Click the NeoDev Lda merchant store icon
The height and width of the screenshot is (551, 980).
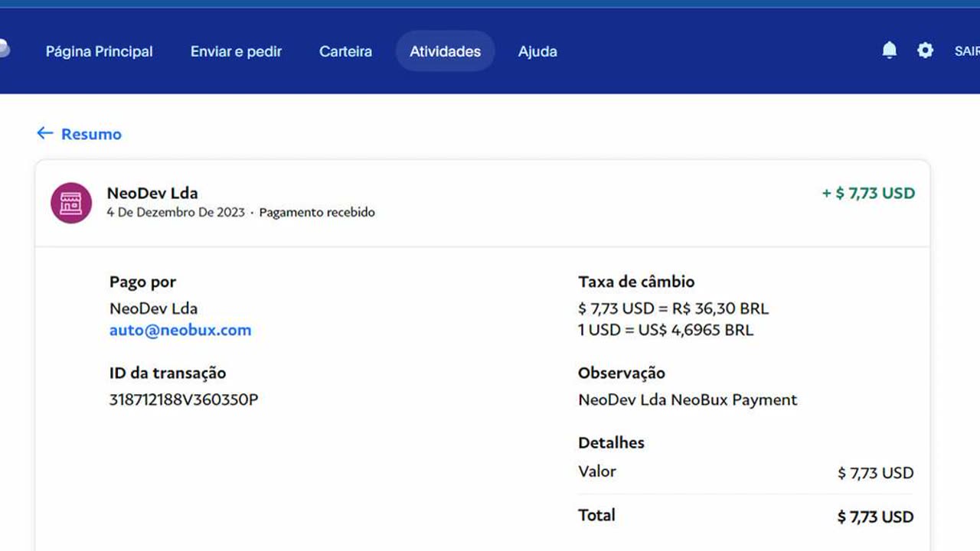pos(71,203)
